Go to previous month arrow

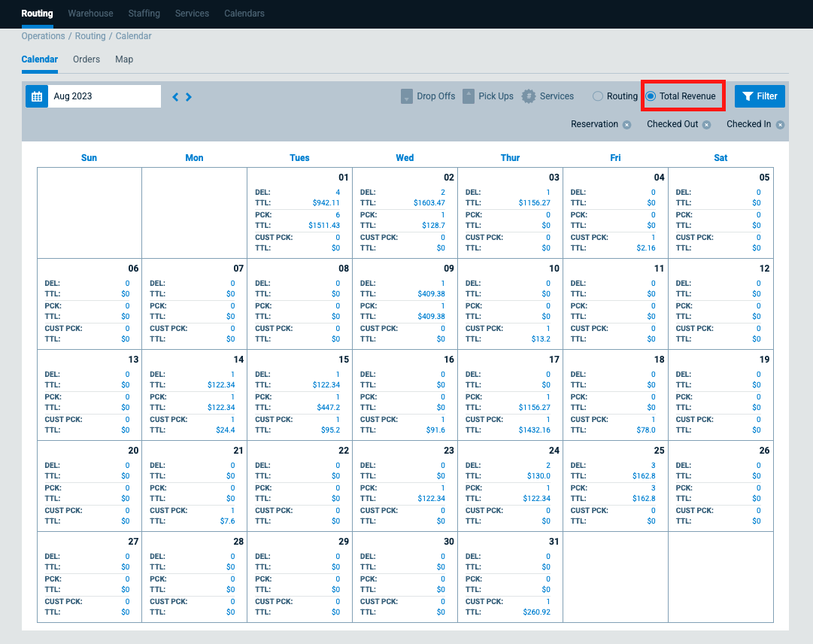(175, 97)
